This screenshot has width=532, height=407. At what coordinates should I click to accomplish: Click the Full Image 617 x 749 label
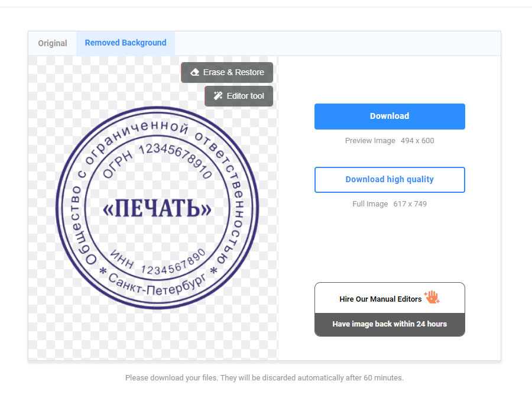[x=390, y=204]
